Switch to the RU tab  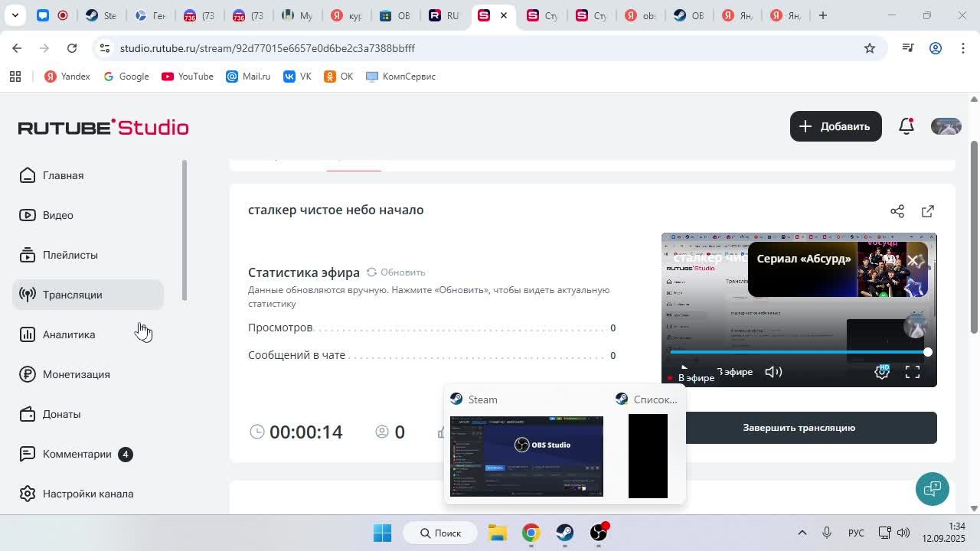pos(444,15)
